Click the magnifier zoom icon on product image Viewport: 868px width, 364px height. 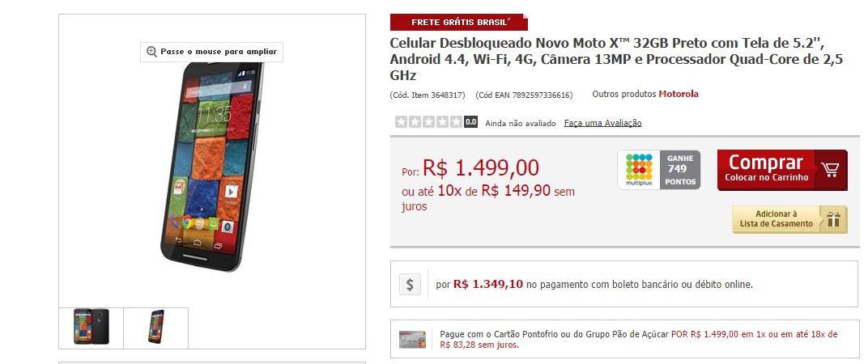point(151,52)
